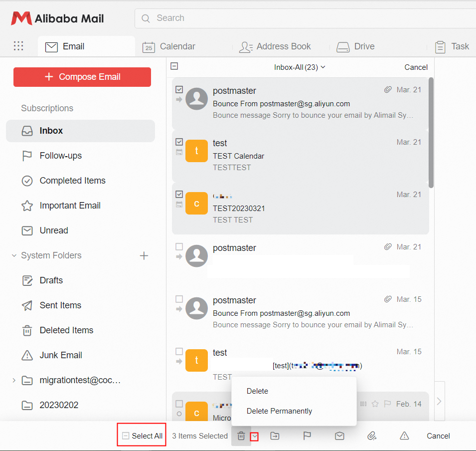
Task: Expand the side panel with the right chevron
Action: [x=439, y=401]
